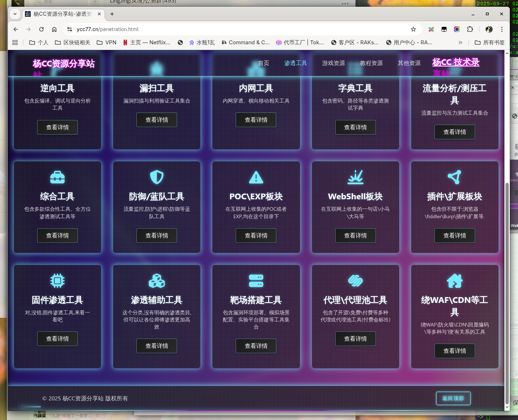Click 查看详情 under 字典工具
This screenshot has height=420, width=518.
356,127
